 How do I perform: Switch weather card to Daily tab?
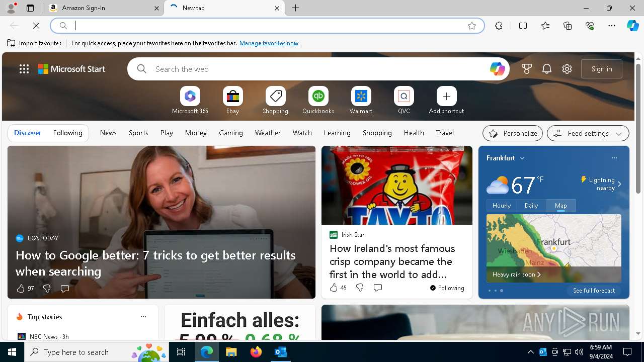(x=531, y=206)
